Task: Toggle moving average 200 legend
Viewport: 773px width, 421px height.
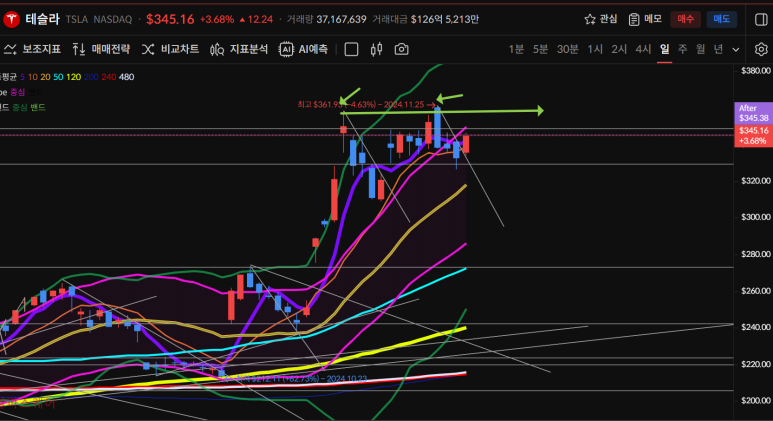Action: pos(91,77)
